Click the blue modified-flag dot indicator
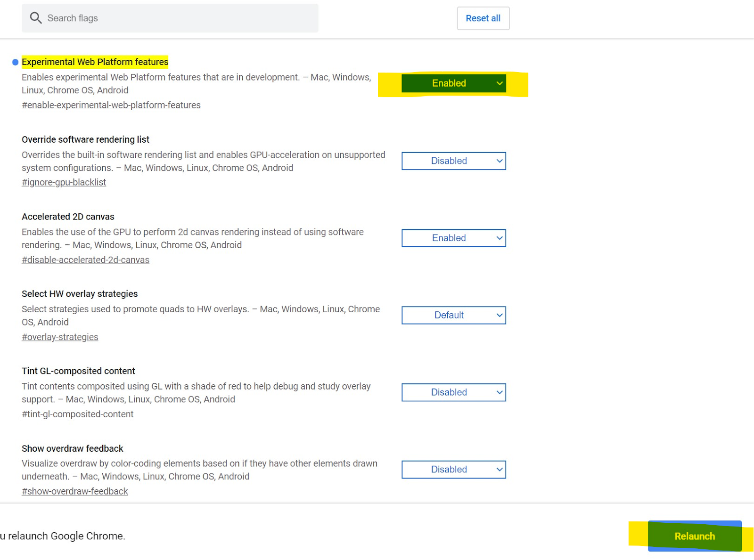Image resolution: width=754 pixels, height=560 pixels. coord(15,62)
